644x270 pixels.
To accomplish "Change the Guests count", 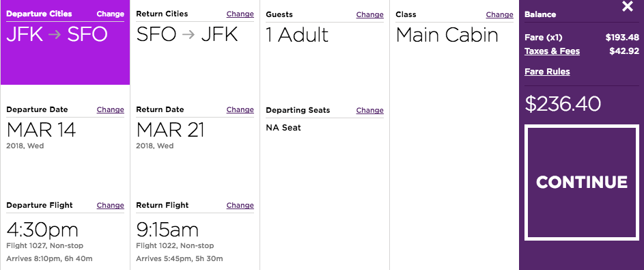I will 369,15.
